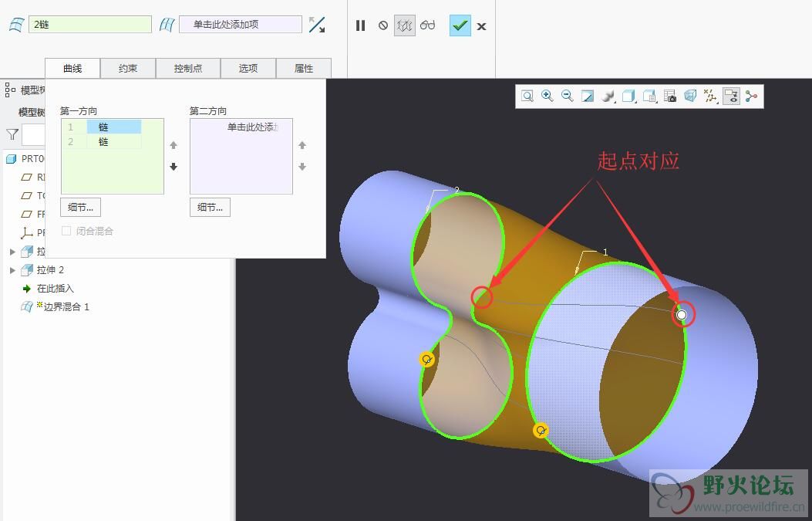The width and height of the screenshot is (812, 521).
Task: Cancel the feature with the X button
Action: (482, 26)
